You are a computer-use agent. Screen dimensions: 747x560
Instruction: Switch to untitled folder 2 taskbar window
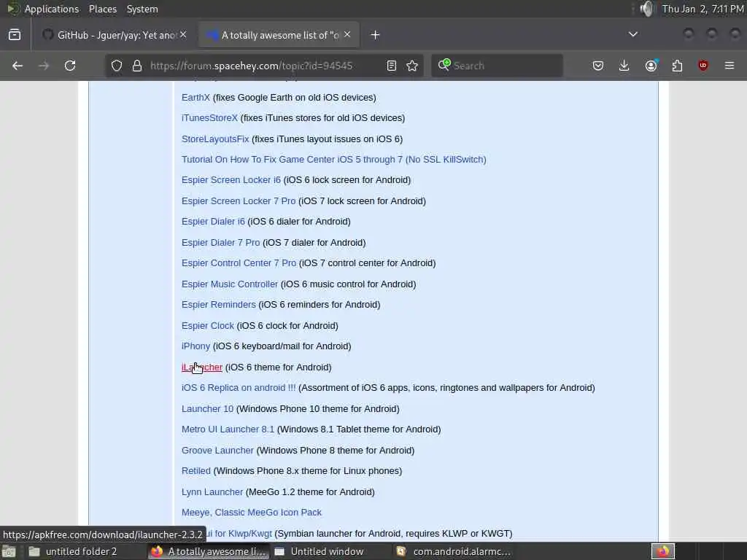point(81,551)
